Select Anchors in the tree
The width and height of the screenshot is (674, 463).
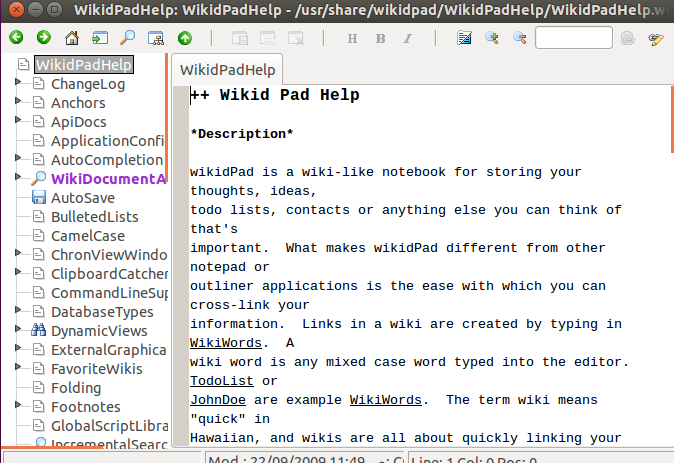[78, 103]
